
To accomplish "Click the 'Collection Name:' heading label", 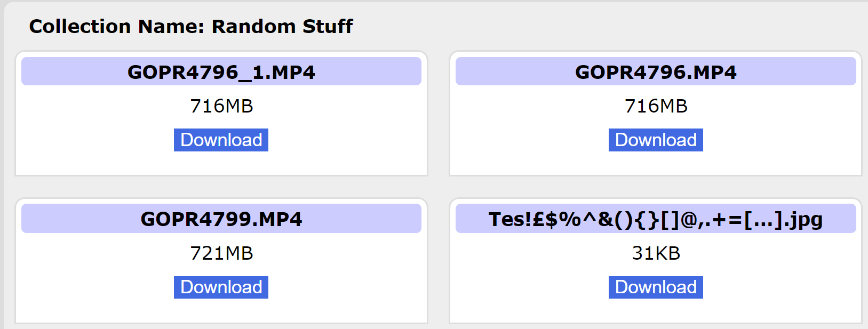I will pyautogui.click(x=117, y=26).
